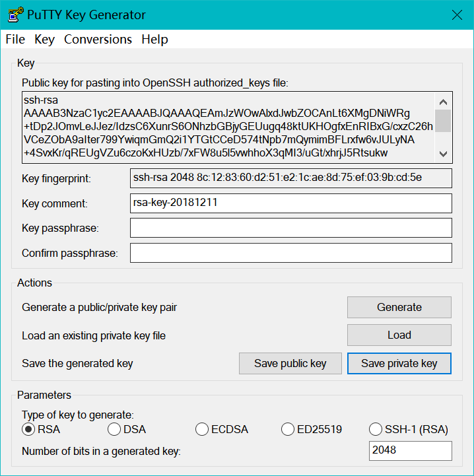Click the number of bits field
Viewport: 474px width, 476px height.
tap(410, 451)
